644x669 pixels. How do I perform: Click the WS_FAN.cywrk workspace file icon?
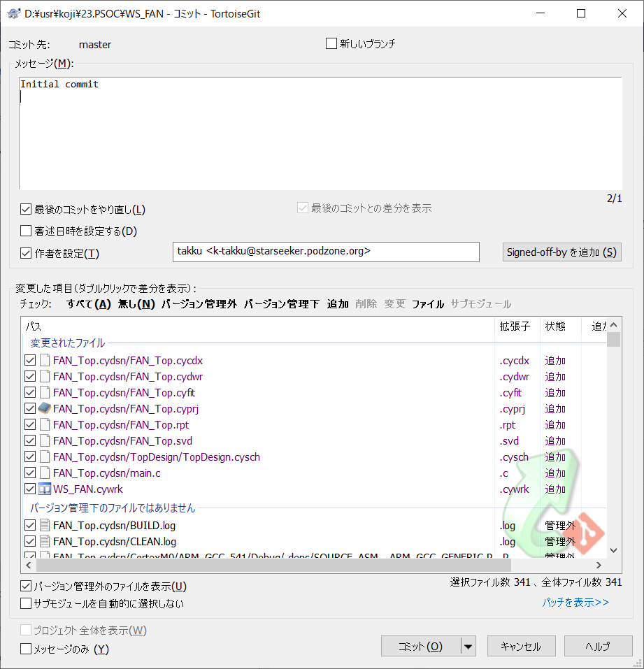(45, 489)
